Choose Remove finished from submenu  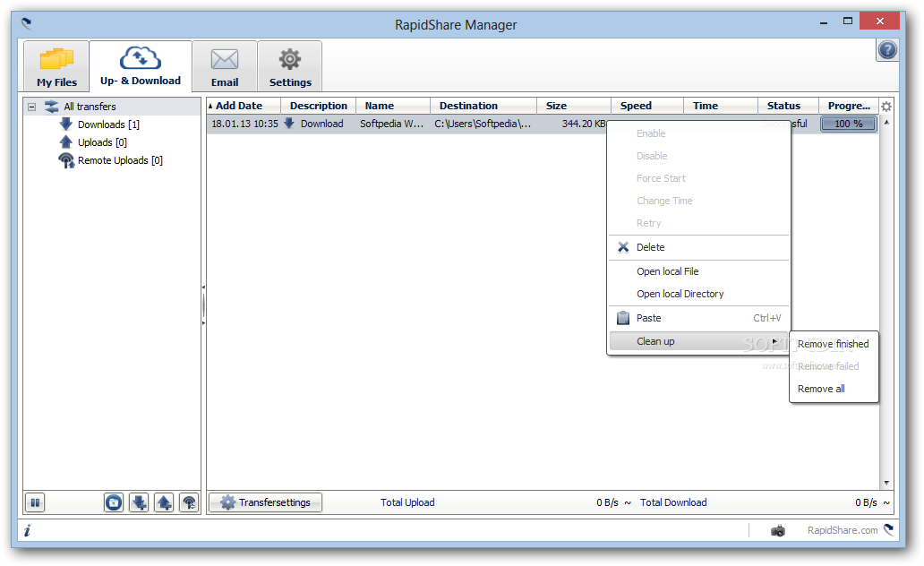[x=834, y=344]
